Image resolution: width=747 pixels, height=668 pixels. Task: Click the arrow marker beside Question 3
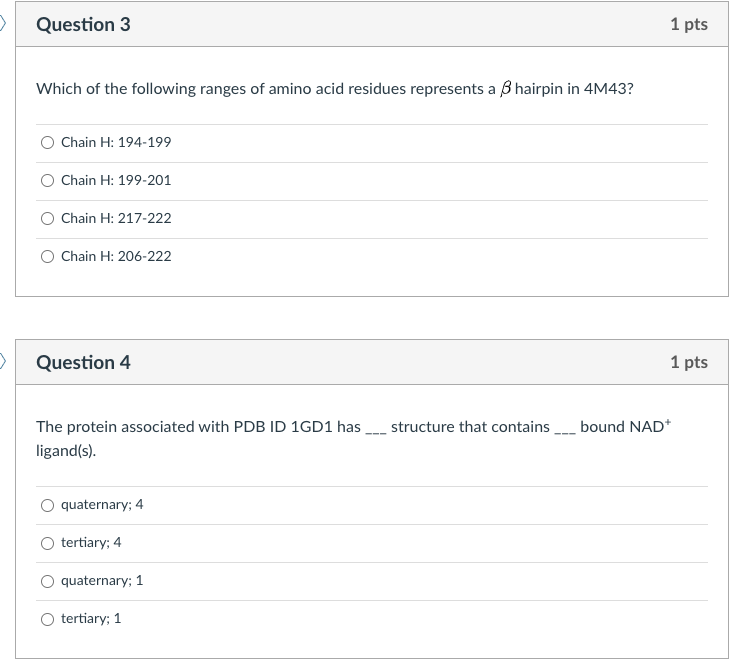click(x=4, y=22)
